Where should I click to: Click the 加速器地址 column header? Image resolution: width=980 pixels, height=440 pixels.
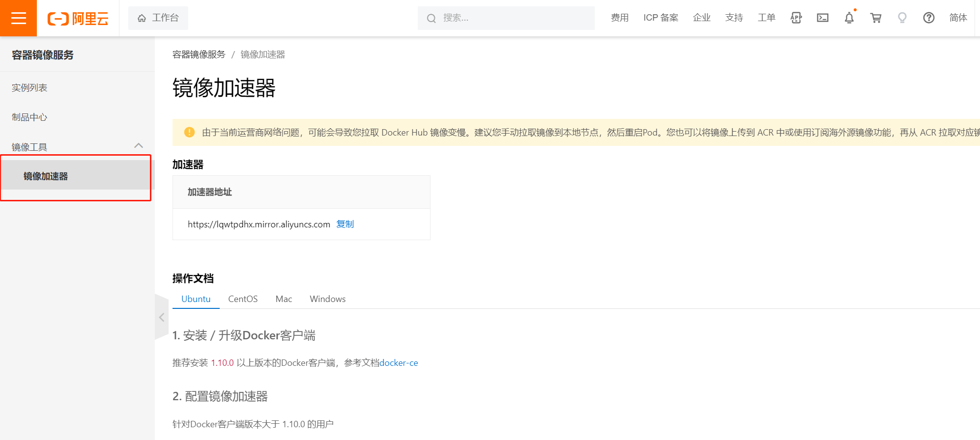coord(210,192)
